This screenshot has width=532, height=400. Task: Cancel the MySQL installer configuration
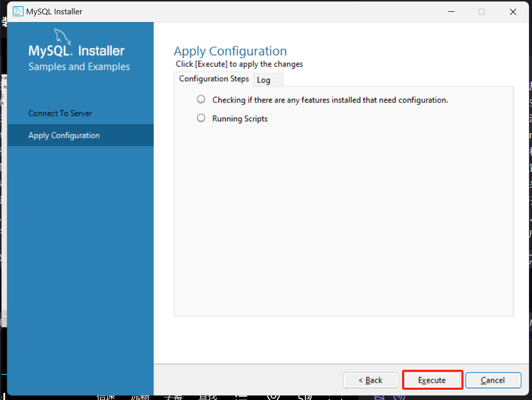click(493, 380)
